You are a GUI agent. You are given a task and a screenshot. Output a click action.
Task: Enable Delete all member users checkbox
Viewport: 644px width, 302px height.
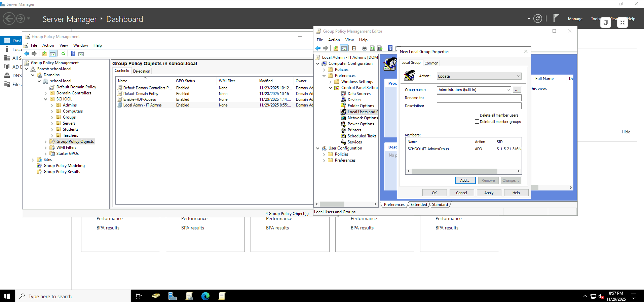coord(477,115)
